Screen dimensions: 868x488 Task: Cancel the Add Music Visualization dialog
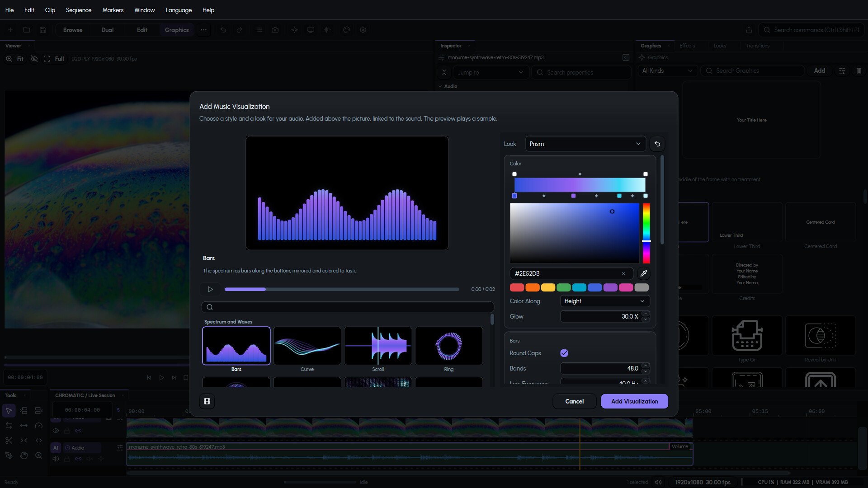[x=575, y=401]
